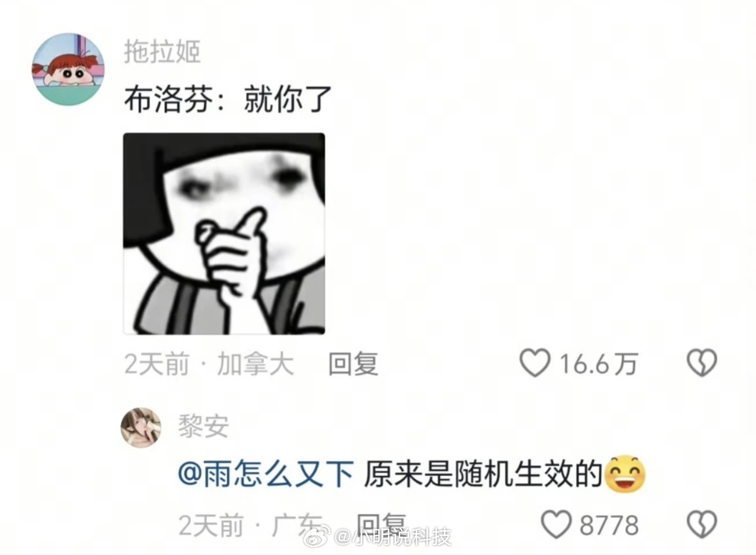
Task: Dislike the 布洛芬 comment with broken heart
Action: coord(702,363)
